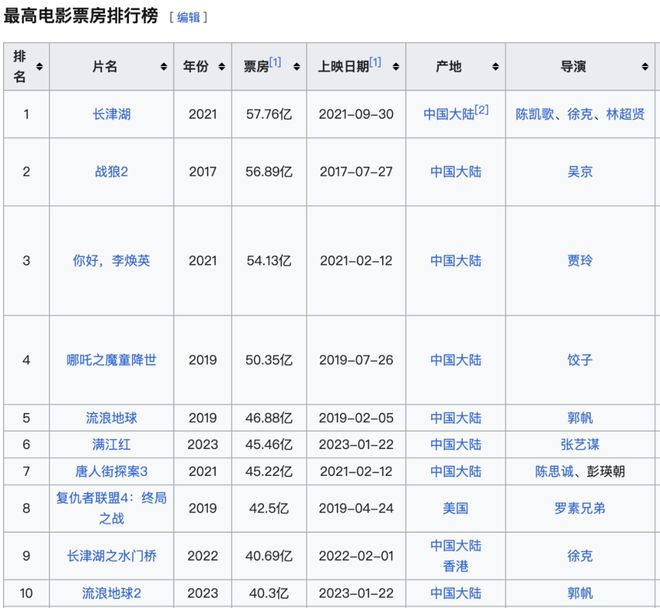Screen dimensions: 660x608
Task: Open 中国大陆 link in 战狼2 row
Action: coord(456,172)
